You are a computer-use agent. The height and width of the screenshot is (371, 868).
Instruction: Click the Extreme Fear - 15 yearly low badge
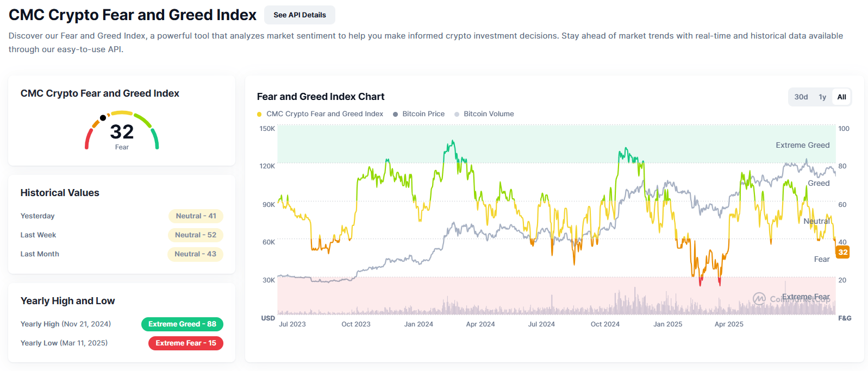[185, 343]
